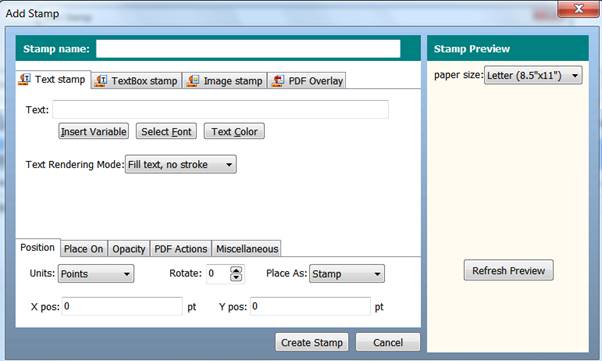Increase Rotate value with up arrow
602x361 pixels.
(236, 270)
